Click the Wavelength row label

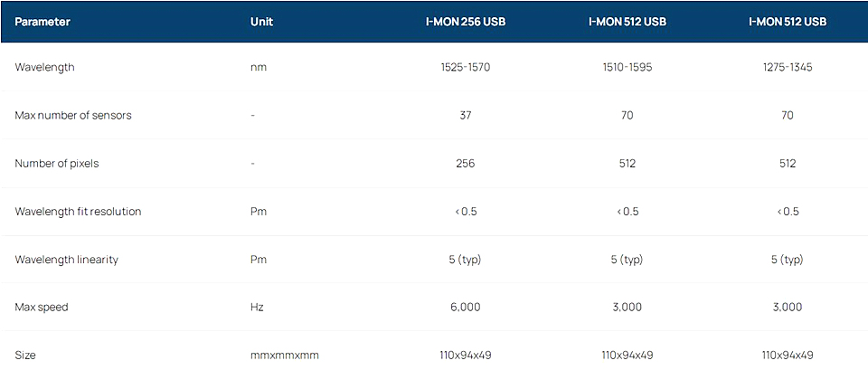tap(45, 68)
